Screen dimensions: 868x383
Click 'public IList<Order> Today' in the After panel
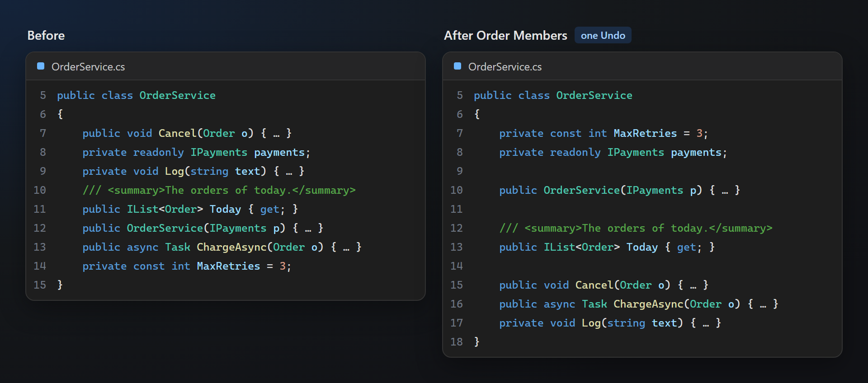pos(578,248)
